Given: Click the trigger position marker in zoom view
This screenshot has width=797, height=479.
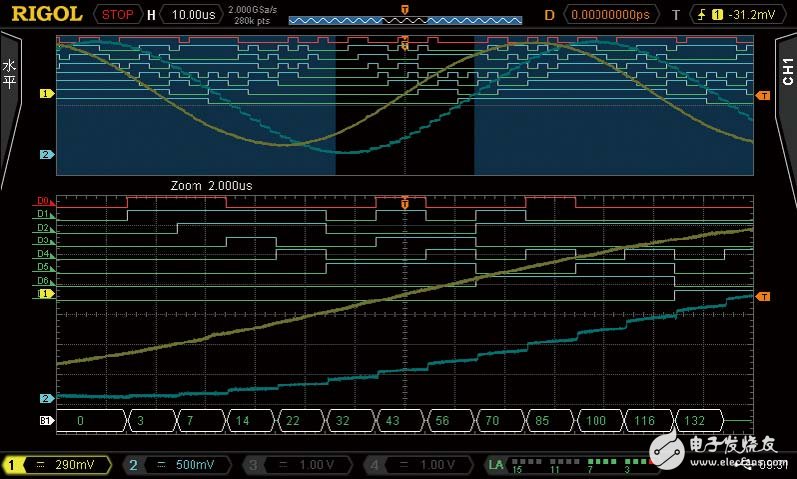Looking at the screenshot, I should point(404,203).
